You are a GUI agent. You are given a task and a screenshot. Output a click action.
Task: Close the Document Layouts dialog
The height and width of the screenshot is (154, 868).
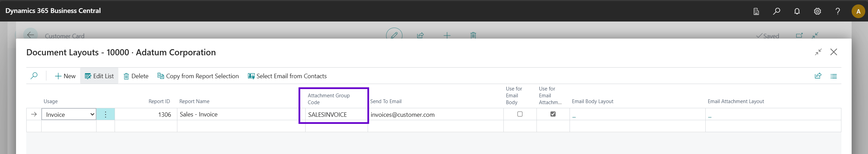(834, 52)
